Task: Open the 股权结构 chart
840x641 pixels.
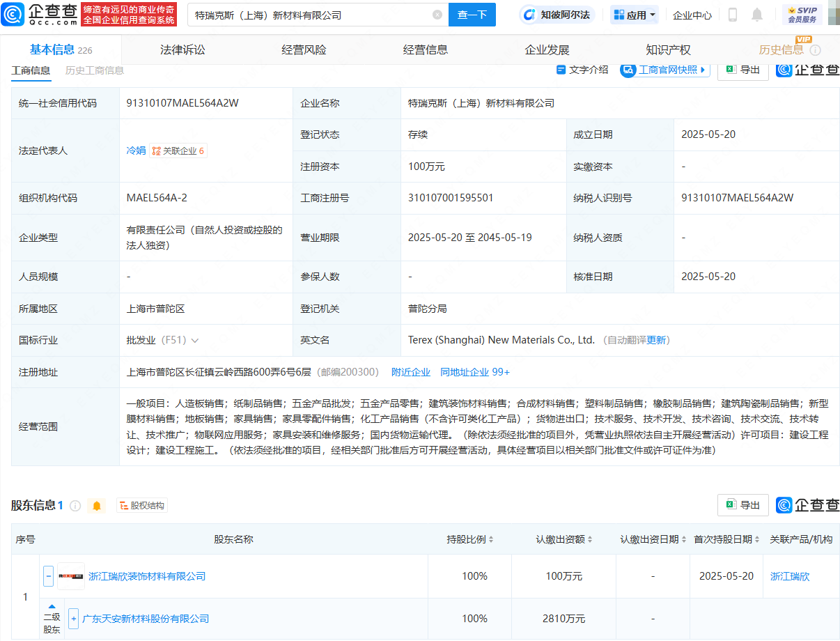Action: 142,506
